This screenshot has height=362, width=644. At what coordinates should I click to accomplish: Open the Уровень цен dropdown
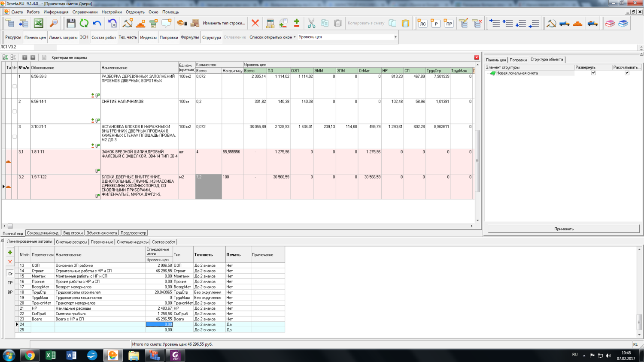coord(395,37)
